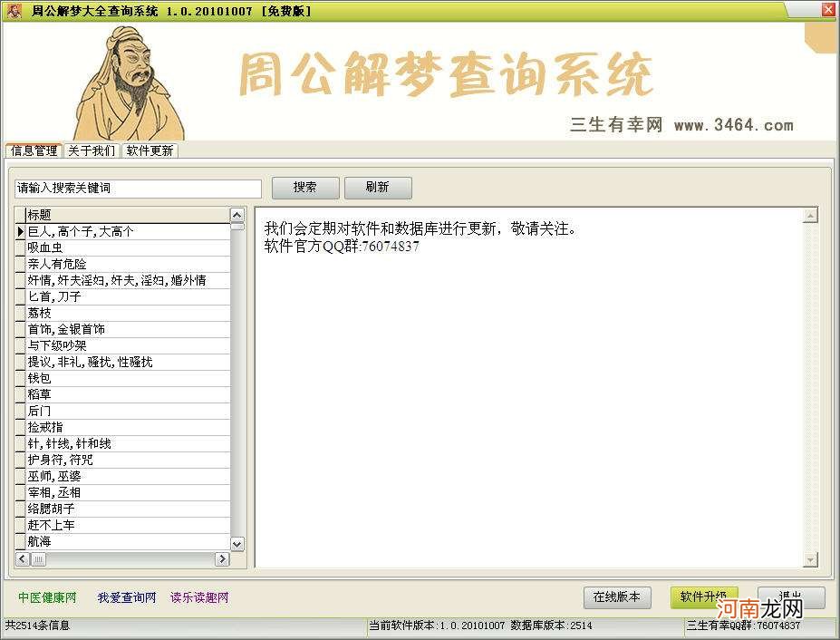The width and height of the screenshot is (840, 640).
Task: Click the list scrollbar up arrow
Action: 237,215
